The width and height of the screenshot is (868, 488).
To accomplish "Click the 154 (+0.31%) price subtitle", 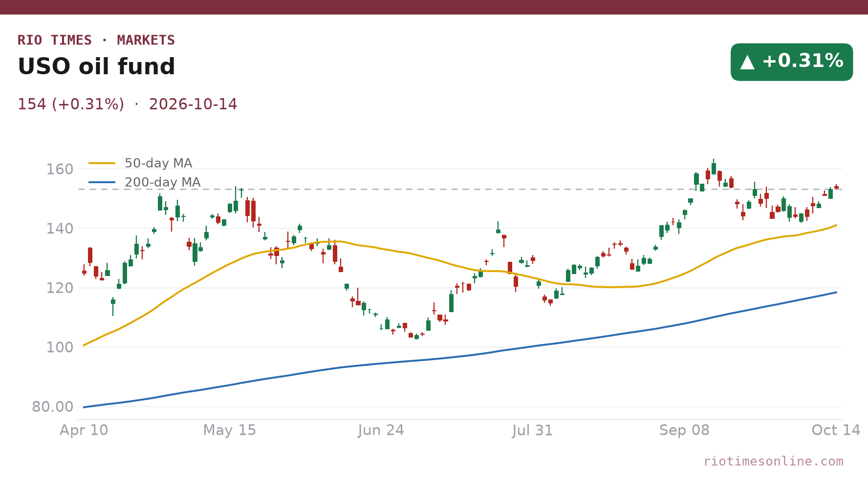I will pyautogui.click(x=71, y=104).
